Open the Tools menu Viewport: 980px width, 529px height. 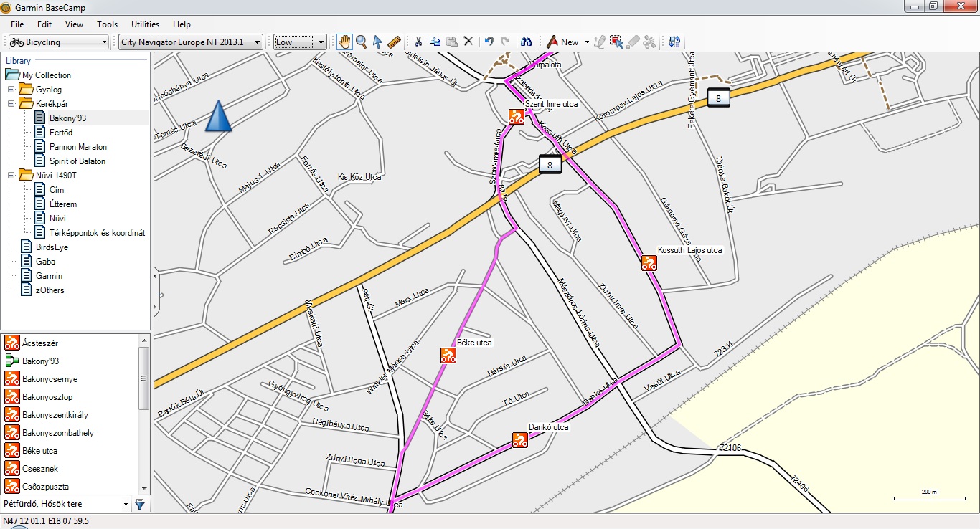pos(107,24)
